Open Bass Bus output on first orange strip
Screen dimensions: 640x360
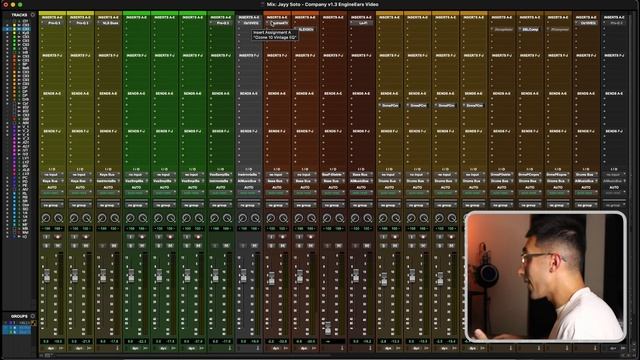coord(277,181)
